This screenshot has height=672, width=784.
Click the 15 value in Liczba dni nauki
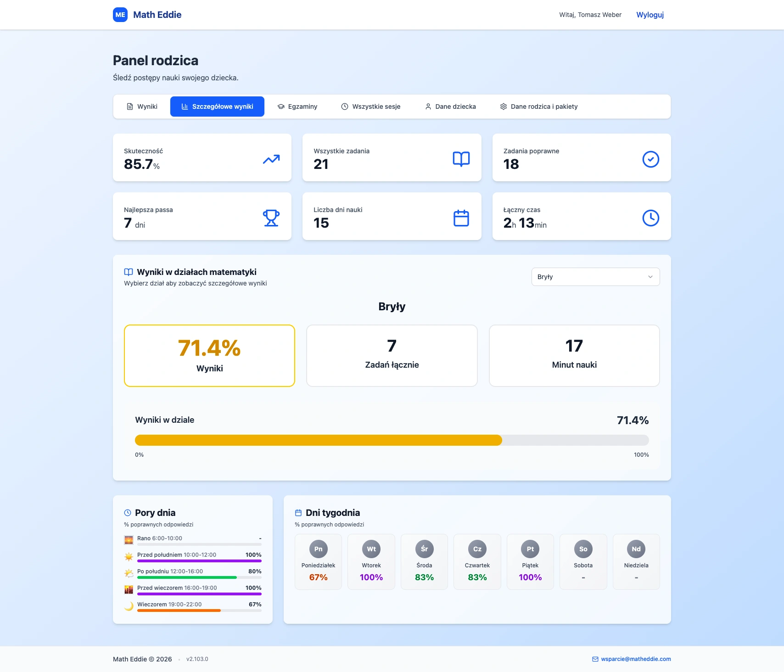(x=321, y=223)
